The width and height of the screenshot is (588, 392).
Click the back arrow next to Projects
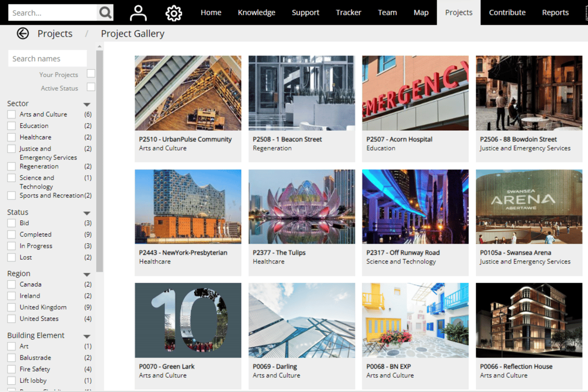23,33
